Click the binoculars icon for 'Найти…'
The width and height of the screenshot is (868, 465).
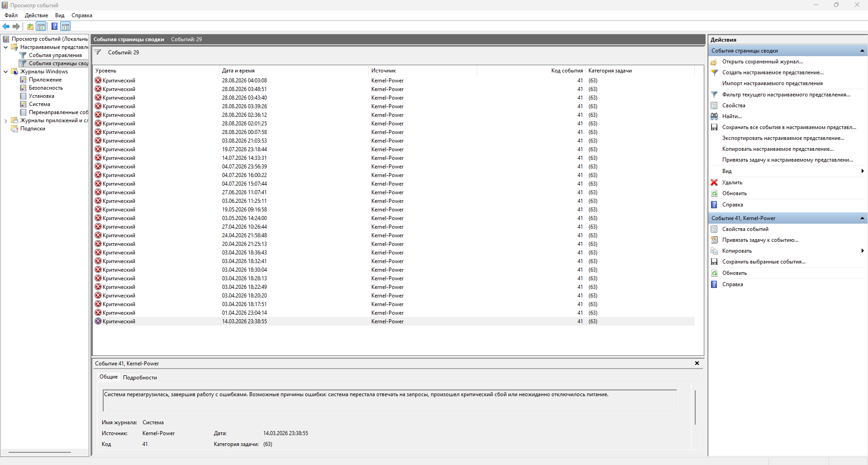point(714,116)
